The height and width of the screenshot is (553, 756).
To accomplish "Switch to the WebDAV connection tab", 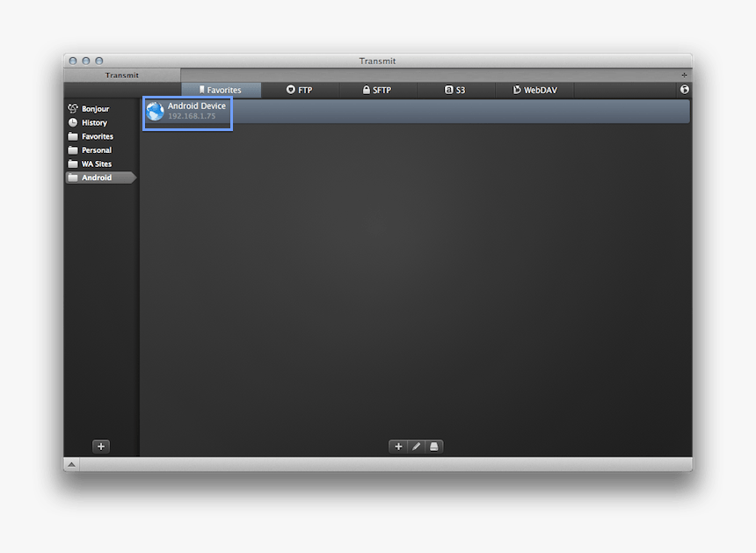I will [x=534, y=91].
